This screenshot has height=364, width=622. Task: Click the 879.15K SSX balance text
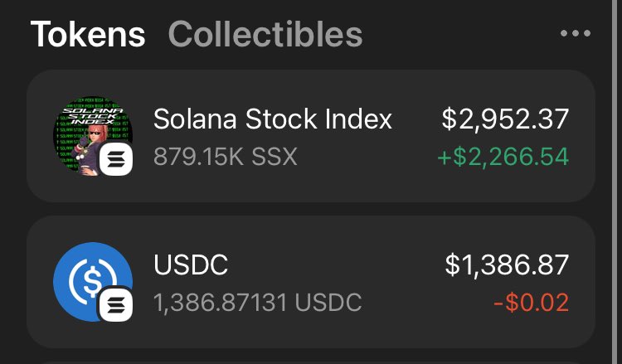(226, 156)
